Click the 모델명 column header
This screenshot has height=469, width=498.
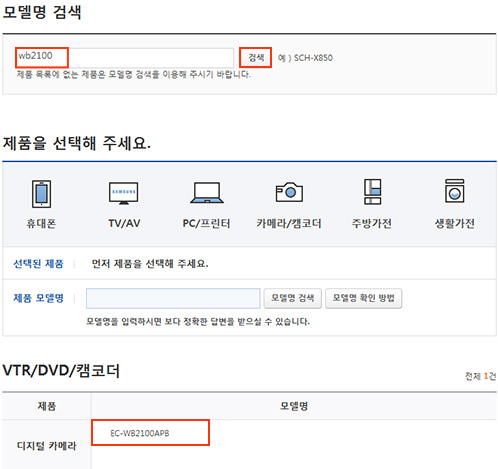pyautogui.click(x=294, y=406)
